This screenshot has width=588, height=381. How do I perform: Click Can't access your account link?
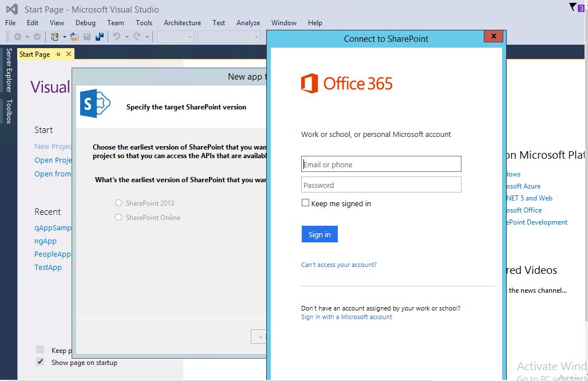pyautogui.click(x=338, y=265)
